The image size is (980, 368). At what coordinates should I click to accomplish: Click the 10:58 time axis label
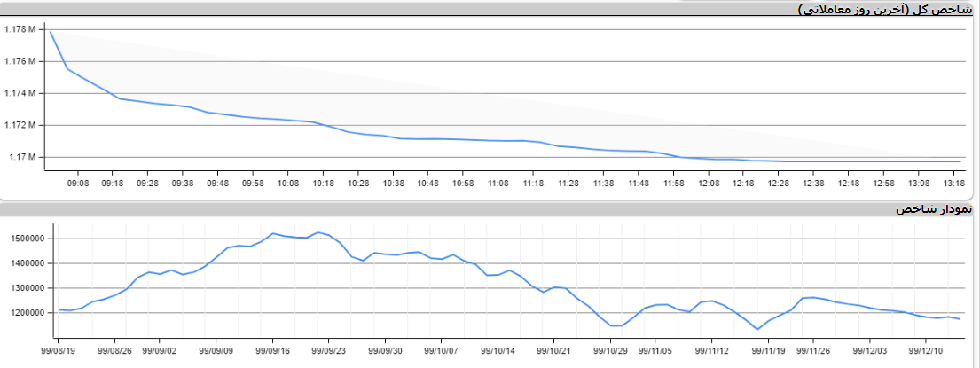click(x=463, y=184)
